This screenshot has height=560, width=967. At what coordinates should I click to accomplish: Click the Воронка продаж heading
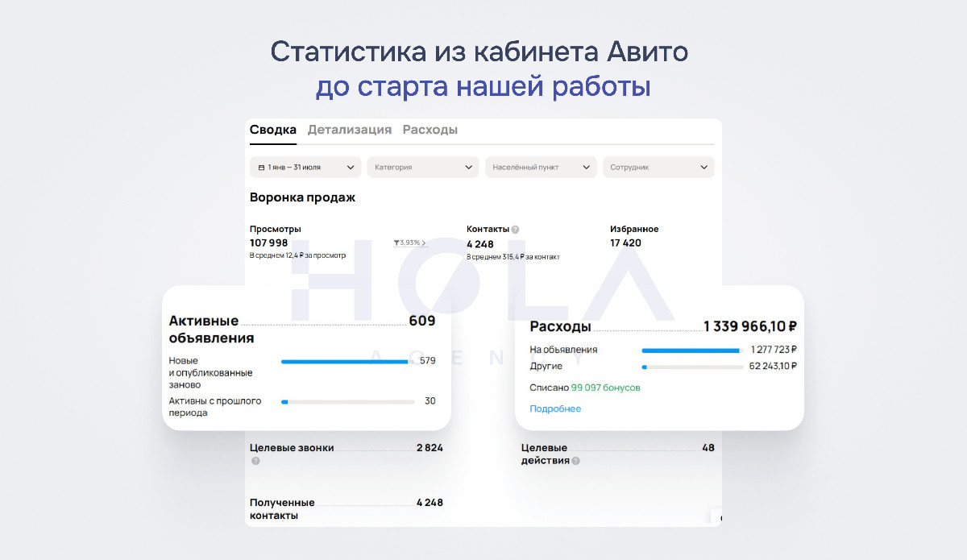(302, 197)
